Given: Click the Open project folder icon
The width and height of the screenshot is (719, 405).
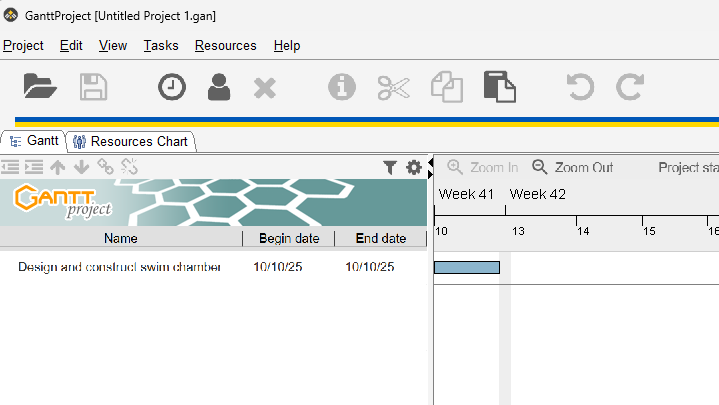Looking at the screenshot, I should coord(40,87).
